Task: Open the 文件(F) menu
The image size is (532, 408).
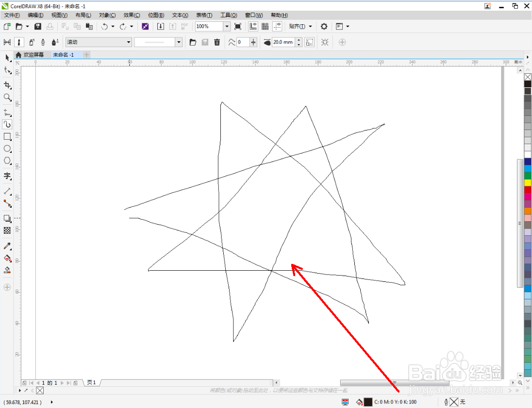Action: [x=12, y=15]
